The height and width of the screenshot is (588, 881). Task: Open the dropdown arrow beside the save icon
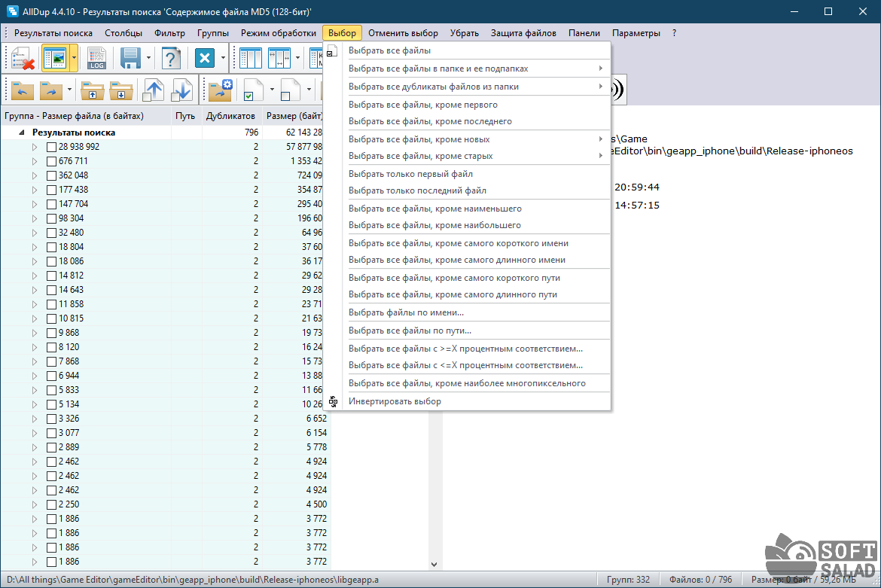[148, 58]
